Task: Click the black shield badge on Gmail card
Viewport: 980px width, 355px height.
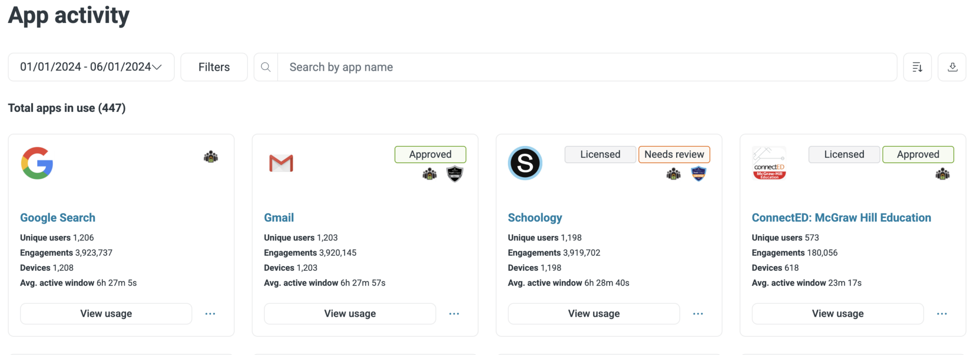Action: (x=455, y=174)
